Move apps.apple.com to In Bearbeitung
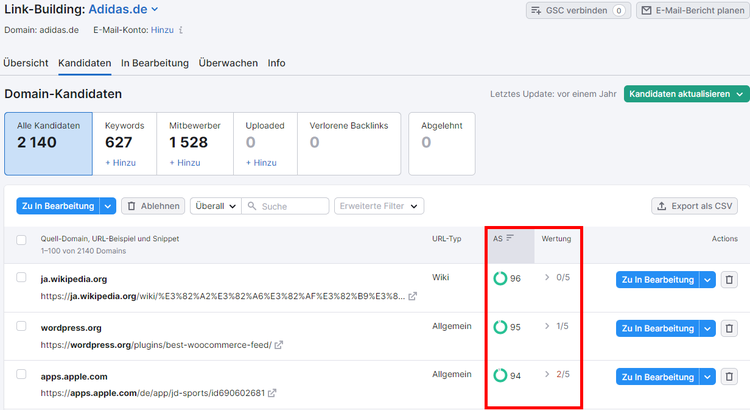Image resolution: width=750 pixels, height=410 pixels. tap(658, 377)
